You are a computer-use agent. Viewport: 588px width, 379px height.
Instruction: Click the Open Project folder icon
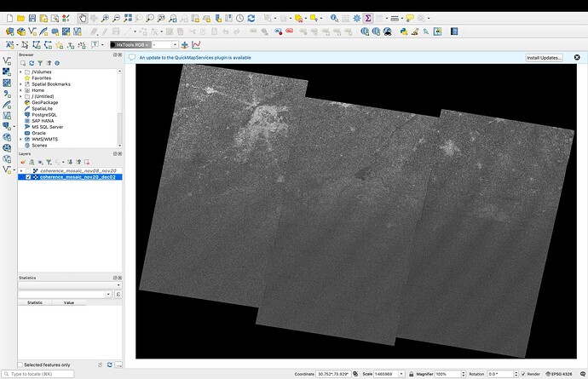click(21, 18)
